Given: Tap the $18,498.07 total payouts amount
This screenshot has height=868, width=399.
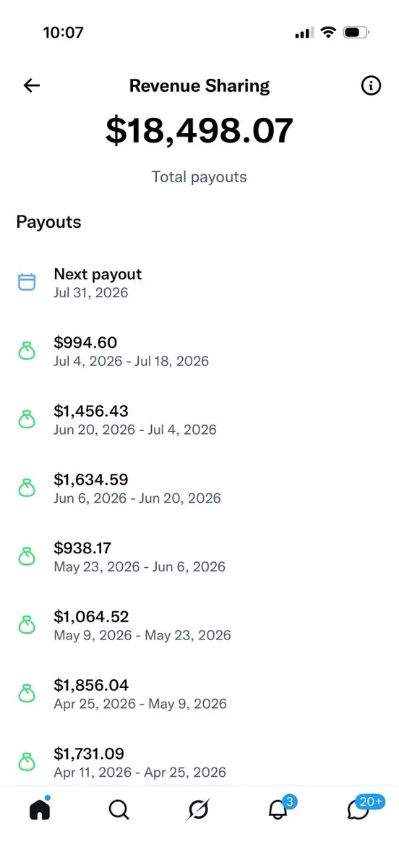Looking at the screenshot, I should point(199,130).
